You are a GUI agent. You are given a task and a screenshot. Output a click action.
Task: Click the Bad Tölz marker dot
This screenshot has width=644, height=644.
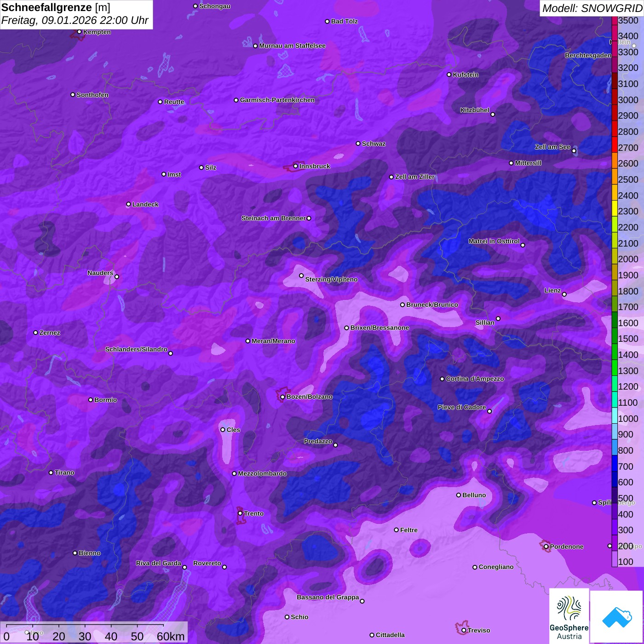point(327,22)
